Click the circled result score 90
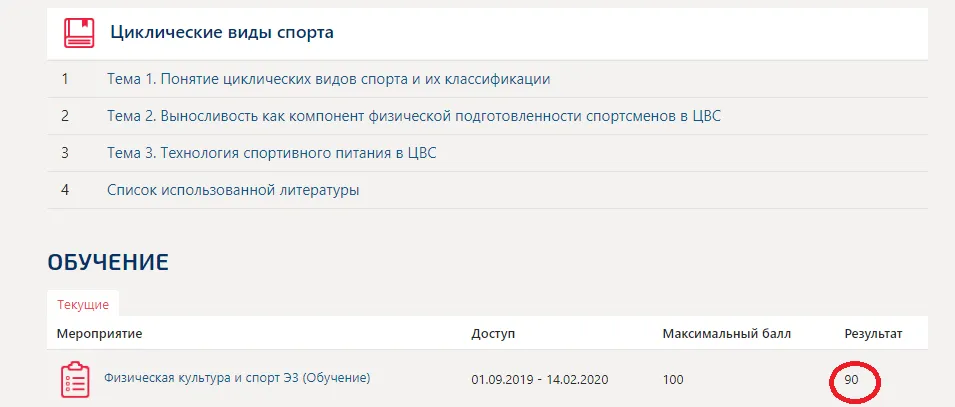Viewport: 955px width, 407px height. (851, 380)
